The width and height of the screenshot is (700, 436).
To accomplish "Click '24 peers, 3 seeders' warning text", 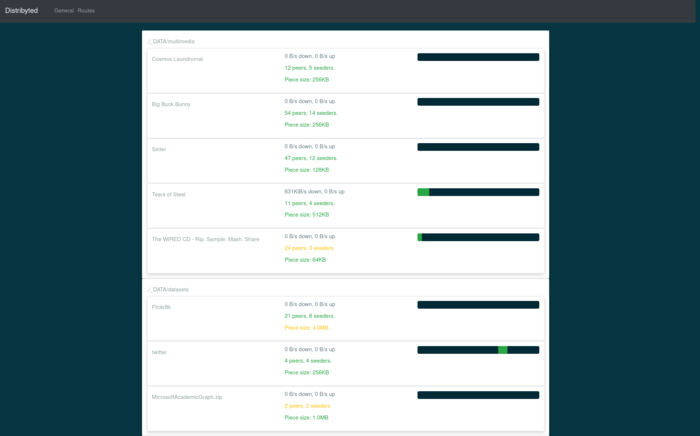I will click(309, 248).
